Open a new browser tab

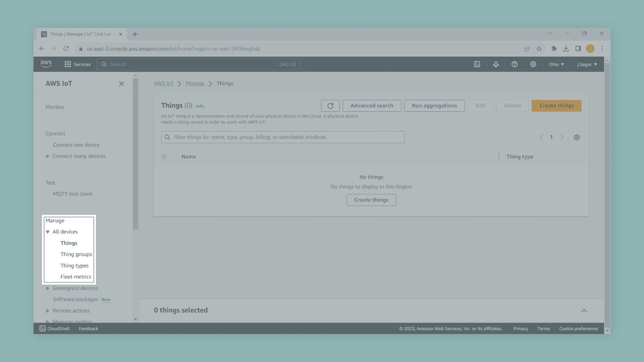coord(135,34)
